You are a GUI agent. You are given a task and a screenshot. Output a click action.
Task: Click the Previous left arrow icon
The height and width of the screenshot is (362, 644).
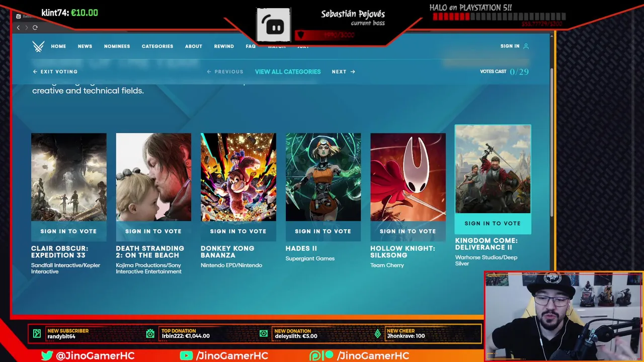coord(209,72)
